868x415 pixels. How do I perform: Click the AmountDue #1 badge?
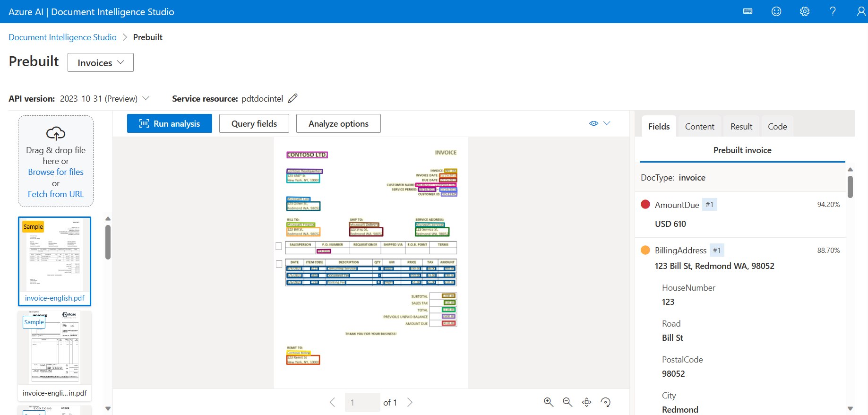point(709,204)
